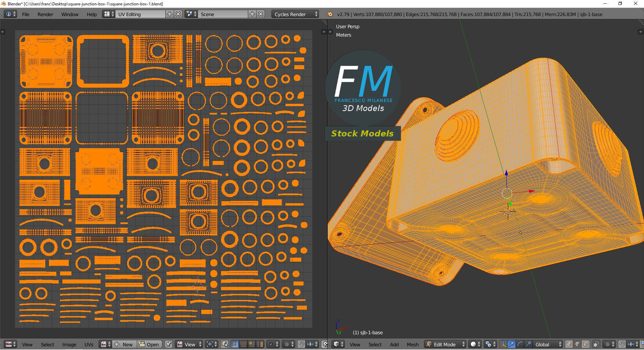The height and width of the screenshot is (350, 644).
Task: Toggle snap magnet in 3D view header
Action: tap(622, 344)
